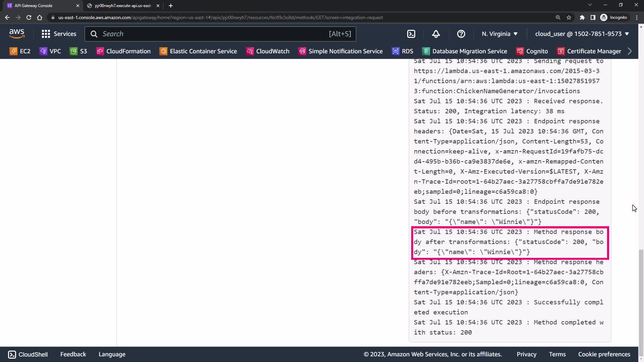Click the AWS logo home icon
The width and height of the screenshot is (644, 362).
17,34
